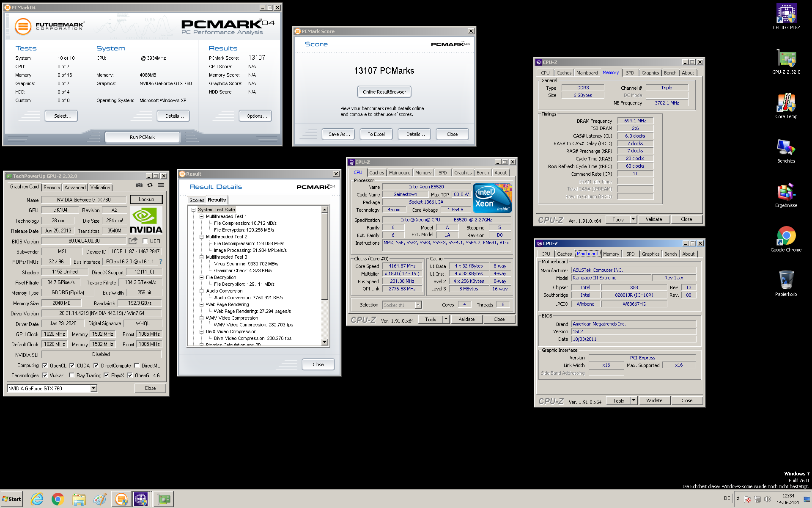Viewport: 812px width, 508px height.
Task: Toggle the OpenCL checkbox
Action: 45,366
